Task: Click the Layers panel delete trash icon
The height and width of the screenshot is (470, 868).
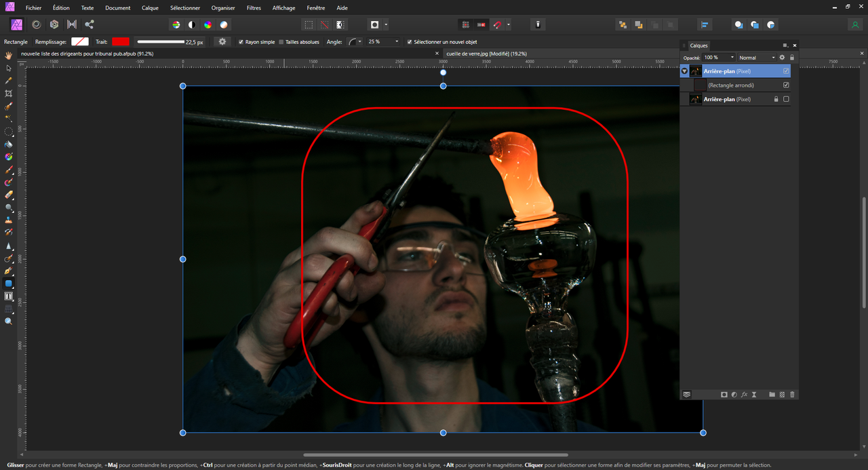Action: (x=792, y=394)
